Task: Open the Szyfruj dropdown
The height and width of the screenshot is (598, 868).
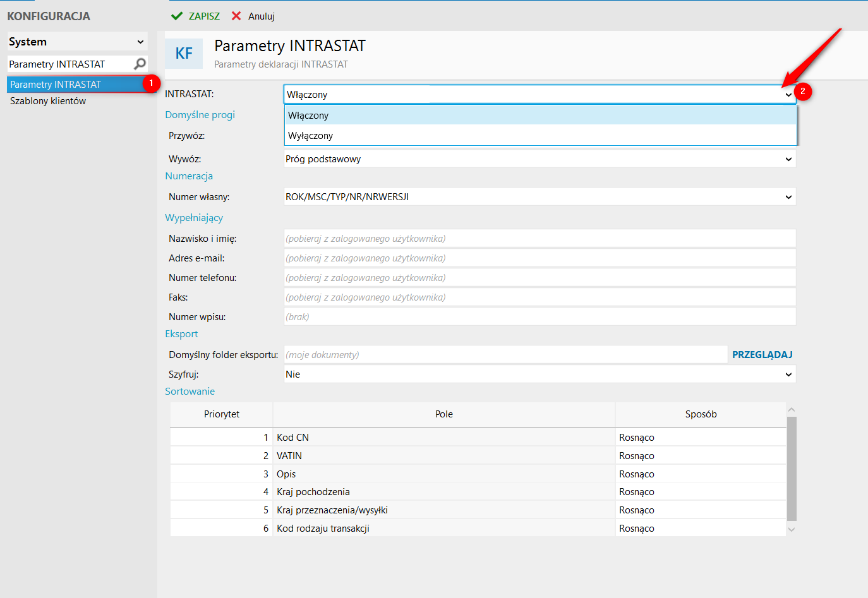Action: click(788, 374)
